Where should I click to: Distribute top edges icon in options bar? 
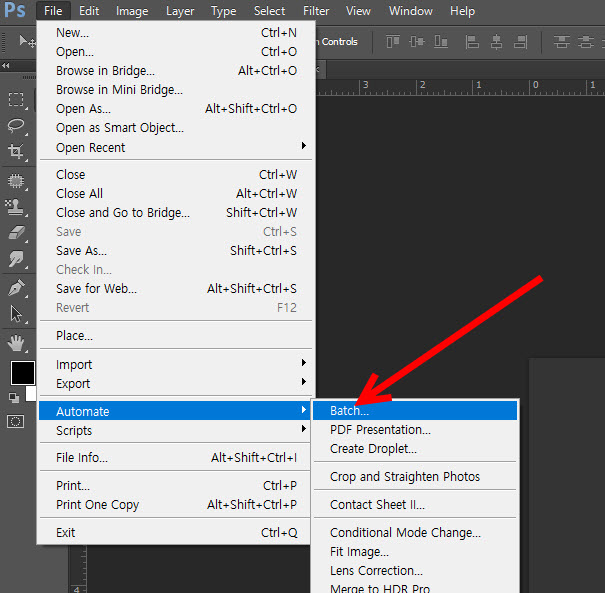click(562, 41)
